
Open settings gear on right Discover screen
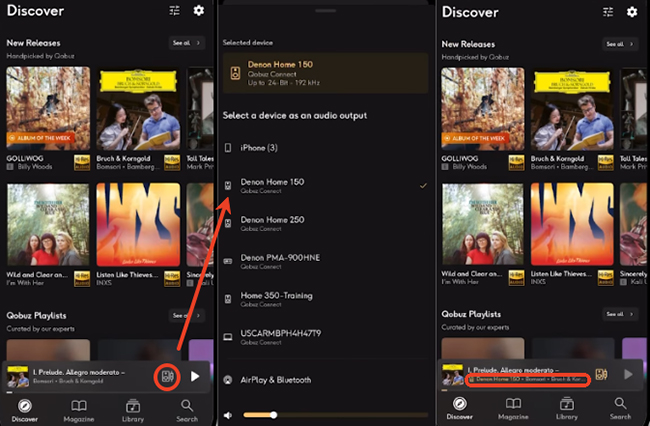pos(632,12)
